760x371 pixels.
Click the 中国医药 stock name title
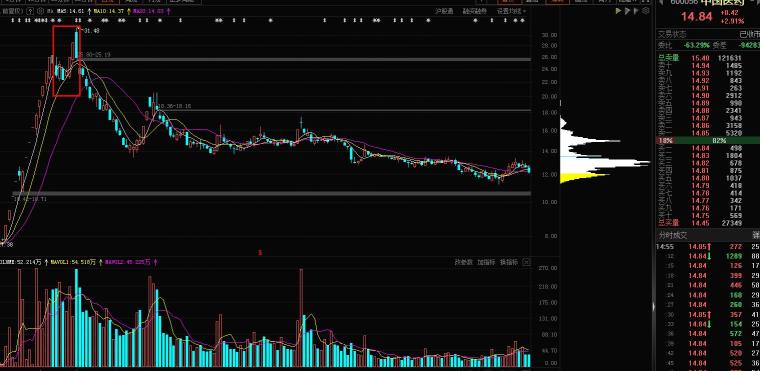click(x=723, y=2)
